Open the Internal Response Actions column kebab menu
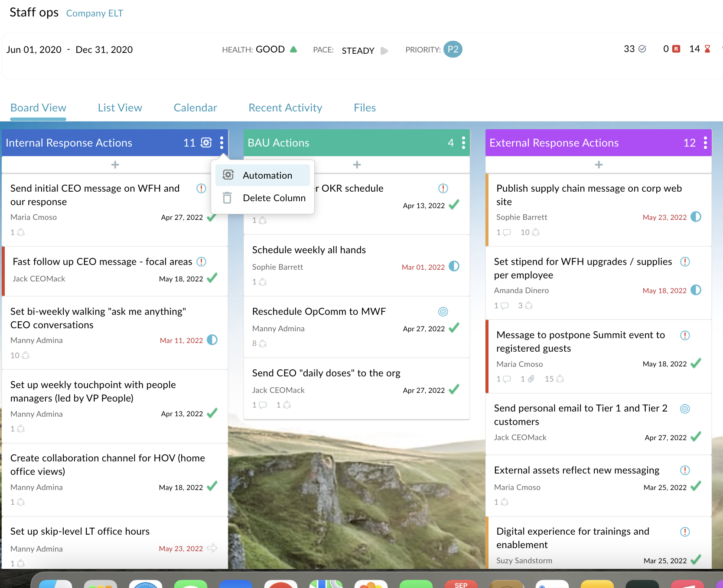Viewport: 723px width, 588px height. pos(221,143)
